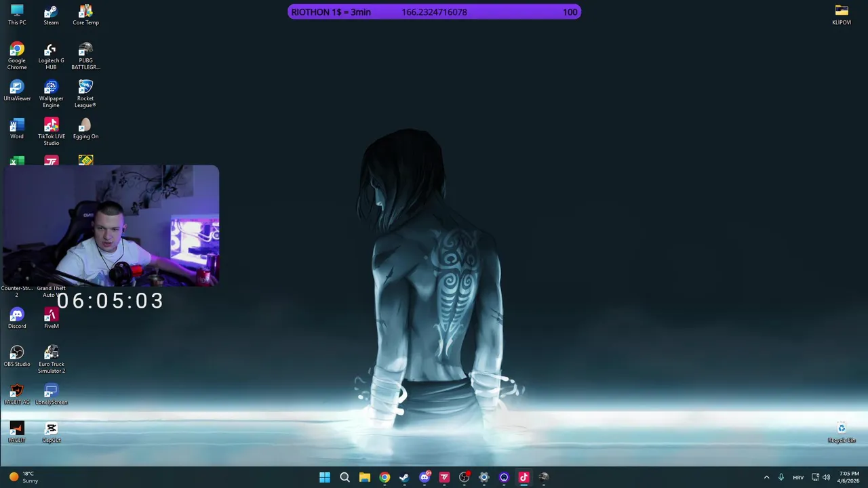
Task: Open weather widget showing 18°C Sunny
Action: point(24,477)
